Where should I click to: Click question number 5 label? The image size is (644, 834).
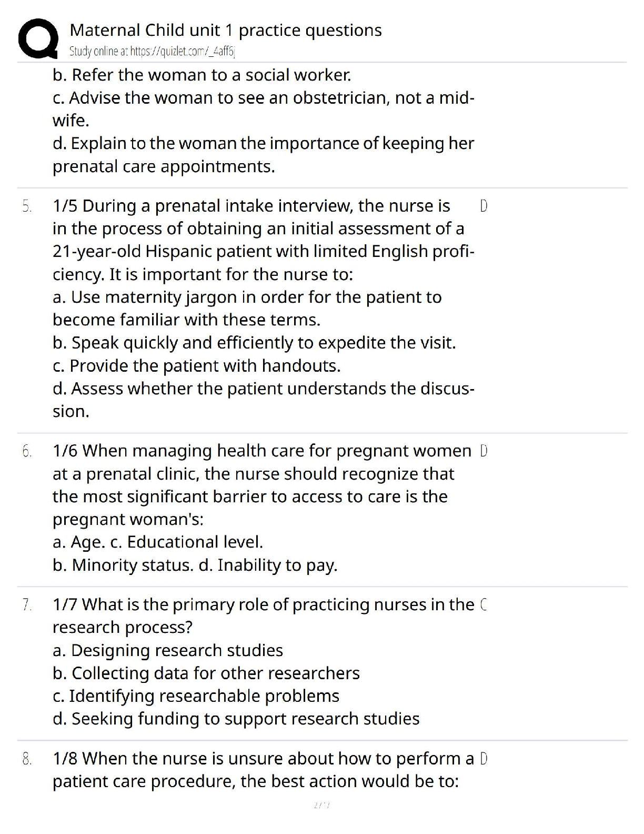27,206
